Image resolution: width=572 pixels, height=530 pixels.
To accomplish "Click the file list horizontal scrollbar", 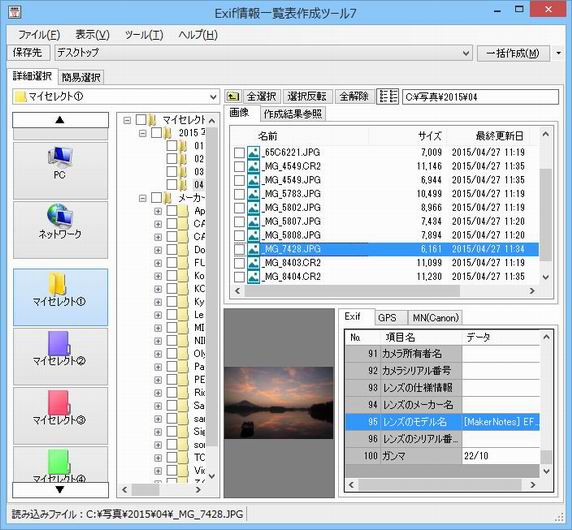I will (385, 291).
